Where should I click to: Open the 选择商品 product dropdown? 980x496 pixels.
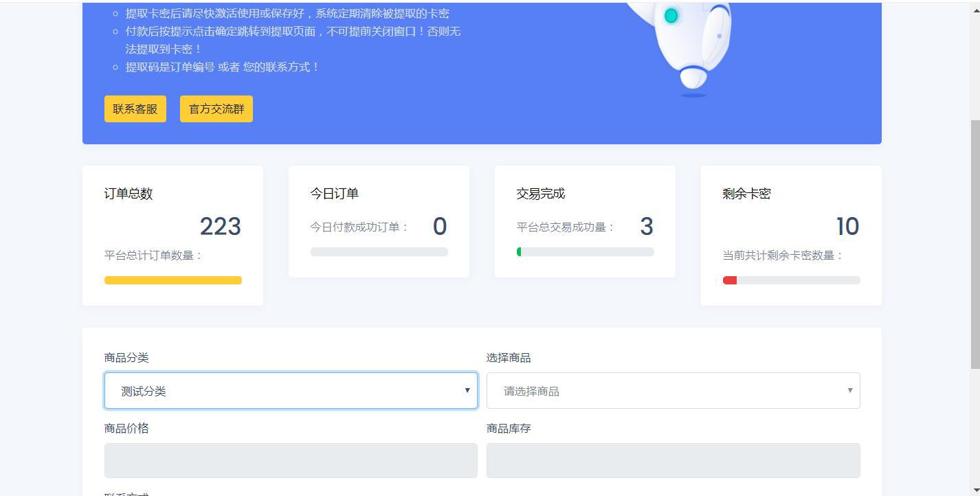(673, 390)
